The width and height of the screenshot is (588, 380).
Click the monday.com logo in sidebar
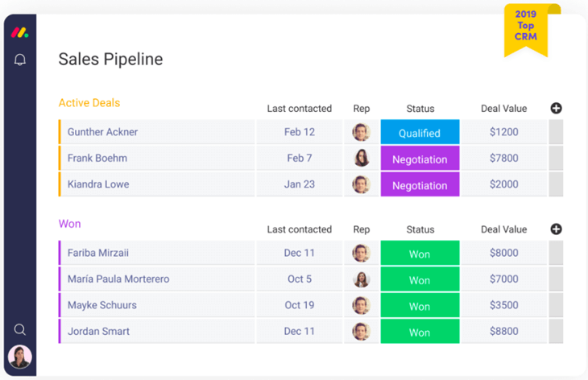coord(19,33)
